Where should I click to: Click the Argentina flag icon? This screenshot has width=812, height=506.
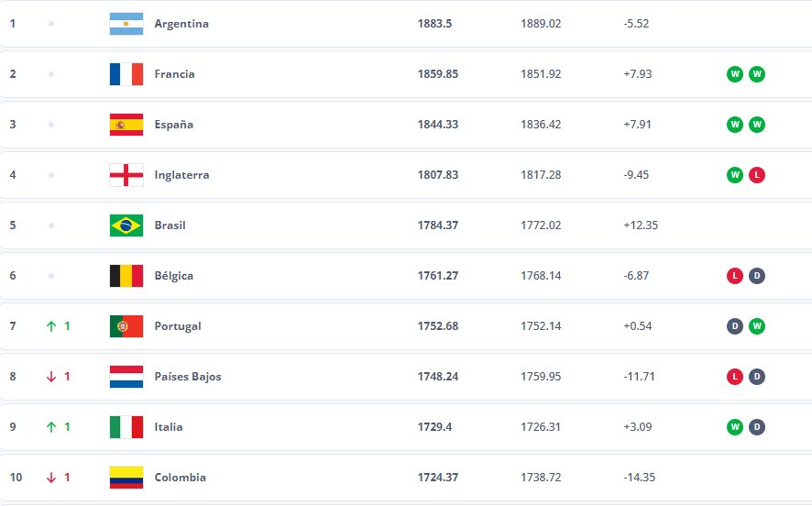(126, 24)
